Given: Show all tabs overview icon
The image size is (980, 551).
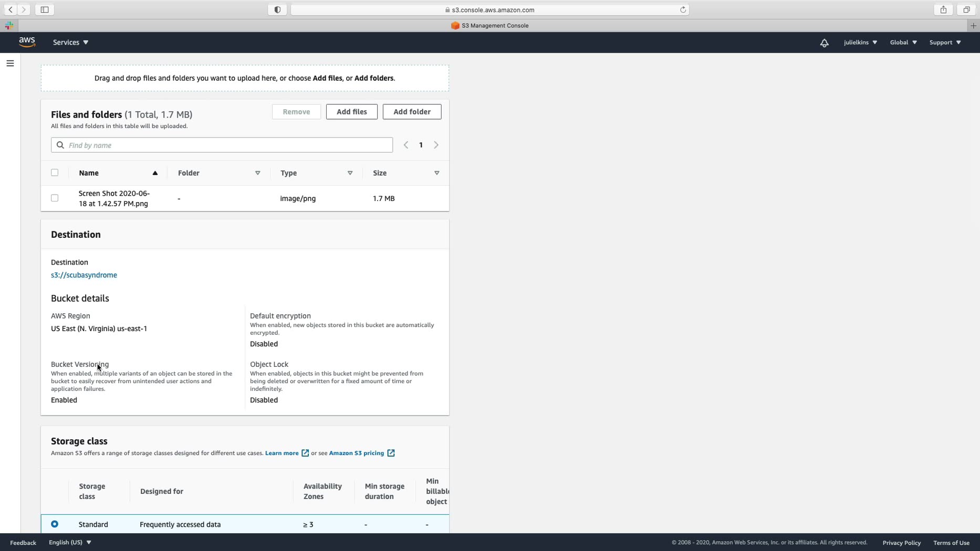Looking at the screenshot, I should tap(966, 9).
